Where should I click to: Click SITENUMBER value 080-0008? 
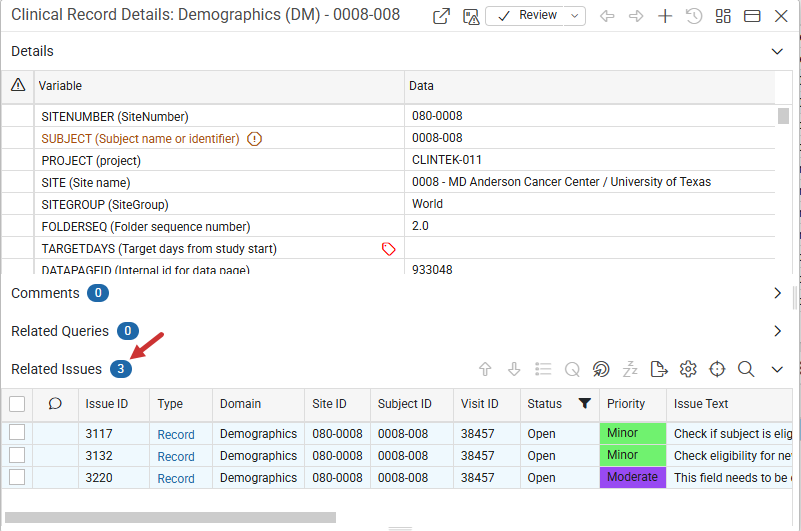tap(437, 116)
